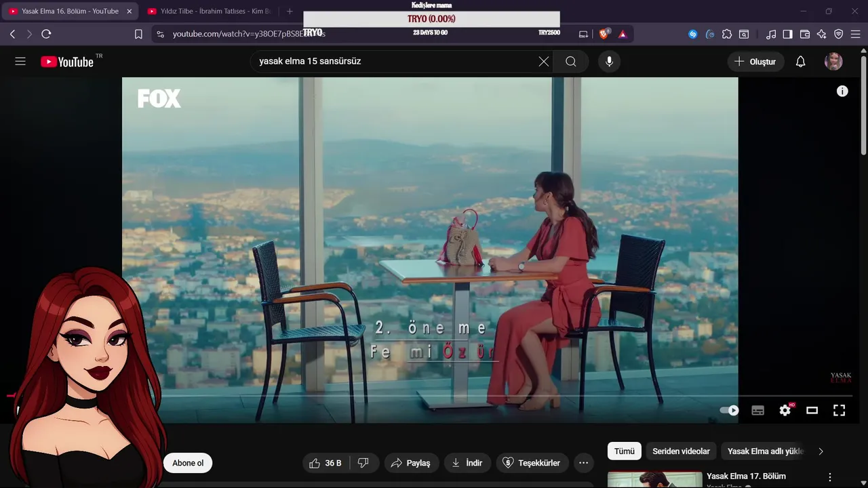Screen dimensions: 868x488
Task: Enter full screen mode
Action: pyautogui.click(x=839, y=410)
